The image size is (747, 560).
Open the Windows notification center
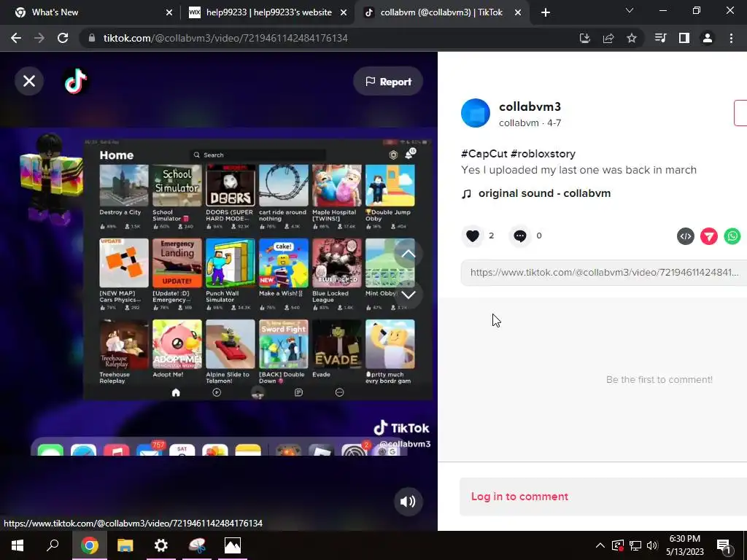(x=724, y=545)
